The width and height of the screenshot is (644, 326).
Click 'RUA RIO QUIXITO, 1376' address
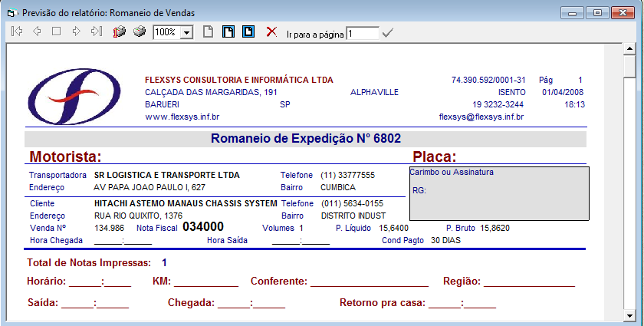[139, 216]
